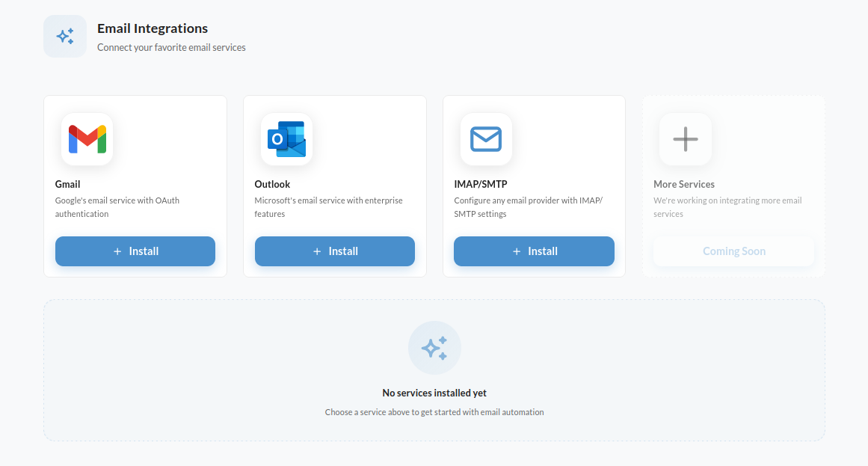Click the plus icon on More Services card
The height and width of the screenshot is (466, 868).
tap(685, 139)
